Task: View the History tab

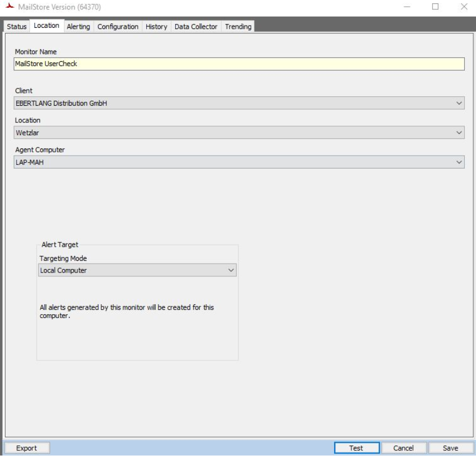Action: (156, 27)
